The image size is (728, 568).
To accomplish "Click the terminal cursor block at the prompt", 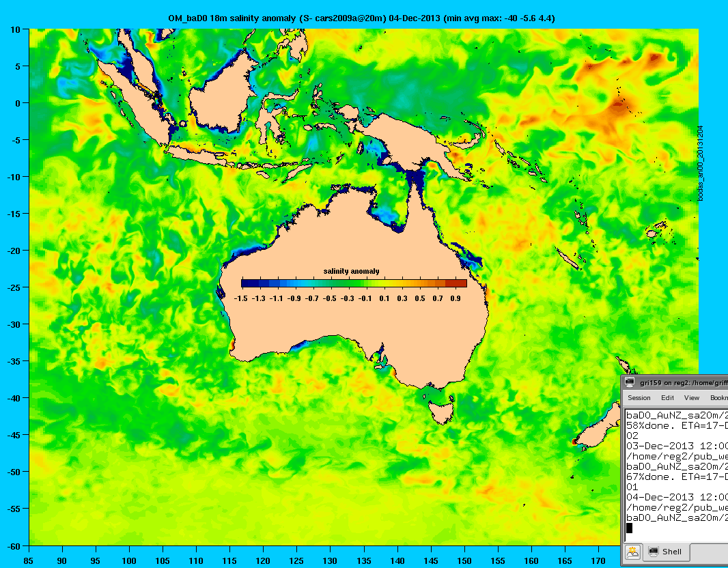I will click(x=629, y=528).
